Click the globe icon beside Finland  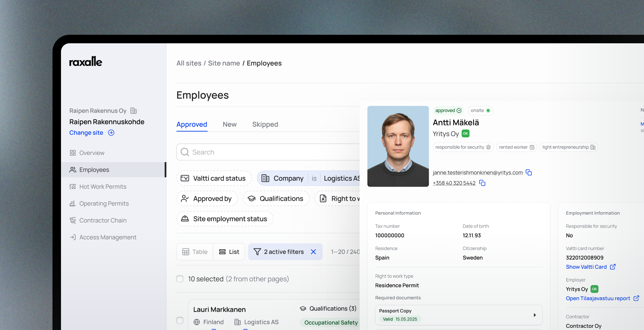coord(197,322)
